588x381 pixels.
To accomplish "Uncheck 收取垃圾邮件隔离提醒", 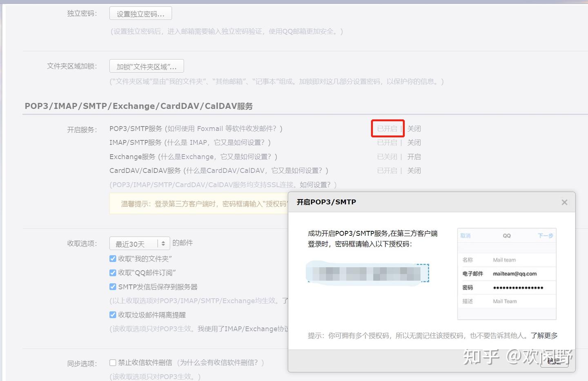I will tap(113, 315).
